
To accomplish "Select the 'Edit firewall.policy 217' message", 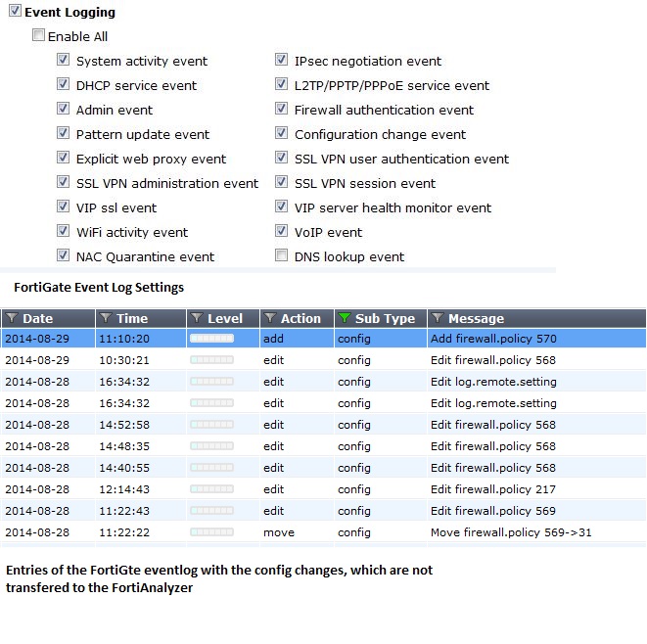I will (x=493, y=489).
